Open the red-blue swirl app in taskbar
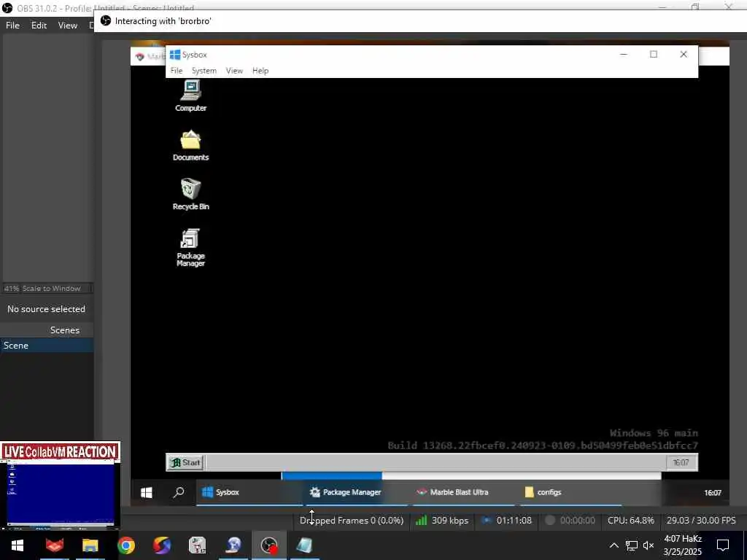This screenshot has width=747, height=560. (x=162, y=545)
